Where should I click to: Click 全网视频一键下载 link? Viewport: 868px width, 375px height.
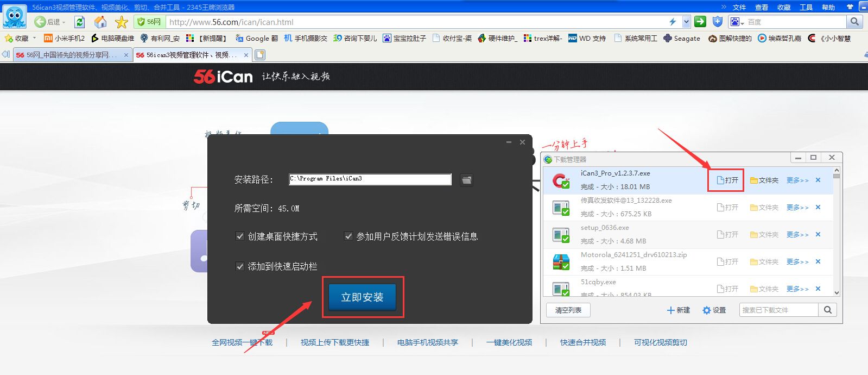click(242, 342)
